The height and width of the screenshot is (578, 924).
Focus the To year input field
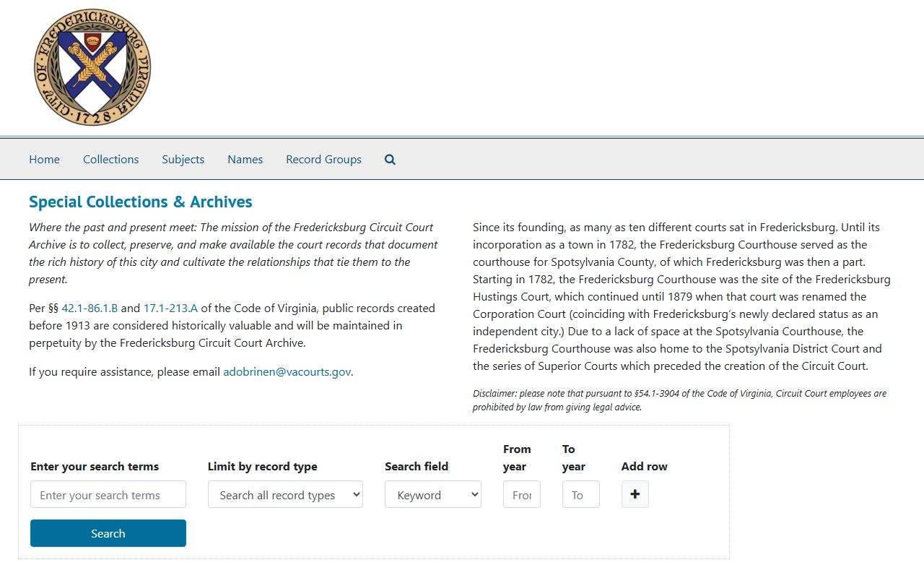(581, 494)
